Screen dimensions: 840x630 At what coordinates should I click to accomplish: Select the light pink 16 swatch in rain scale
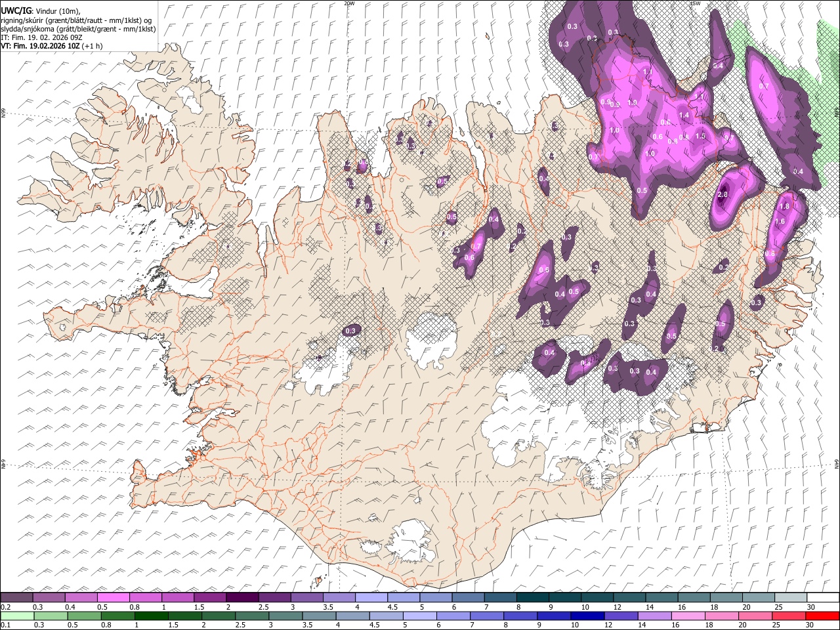coord(688,616)
